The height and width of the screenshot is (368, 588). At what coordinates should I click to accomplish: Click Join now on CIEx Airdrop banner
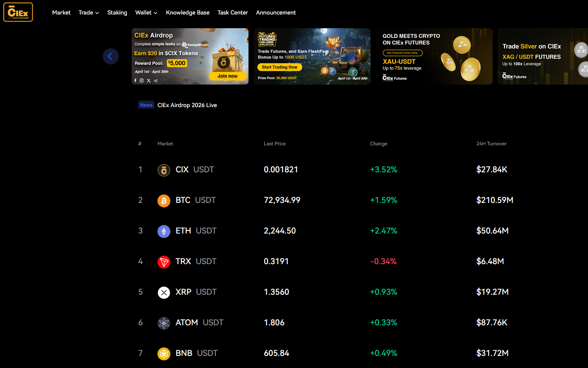pyautogui.click(x=228, y=76)
